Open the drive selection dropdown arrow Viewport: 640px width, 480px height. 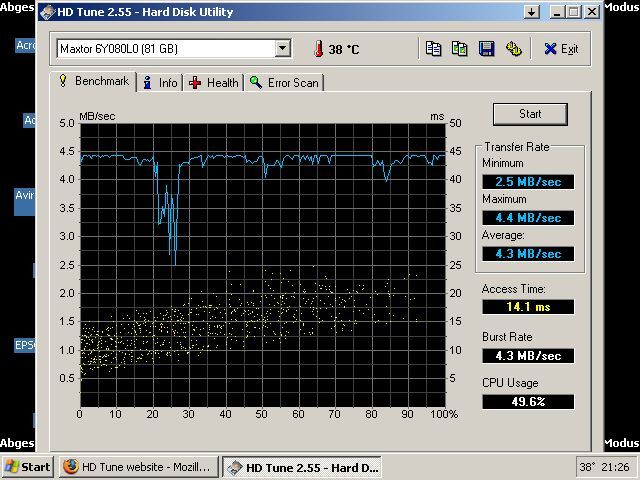point(282,49)
